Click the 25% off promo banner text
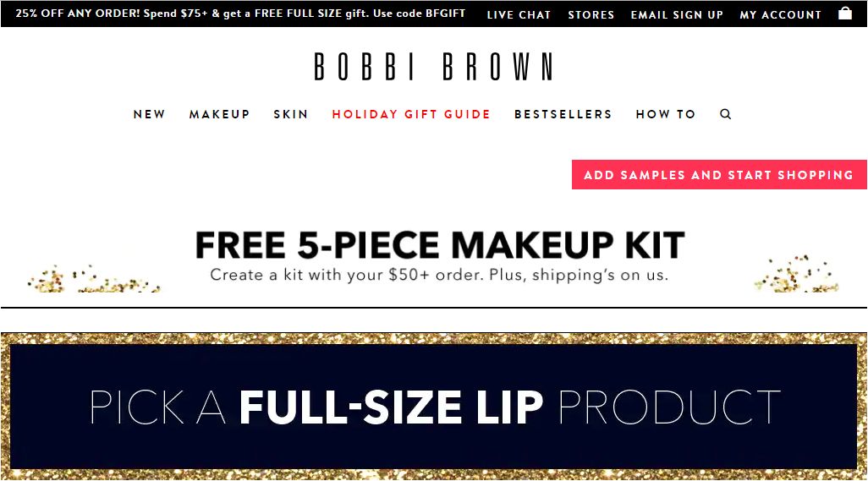The height and width of the screenshot is (481, 868). coord(240,14)
